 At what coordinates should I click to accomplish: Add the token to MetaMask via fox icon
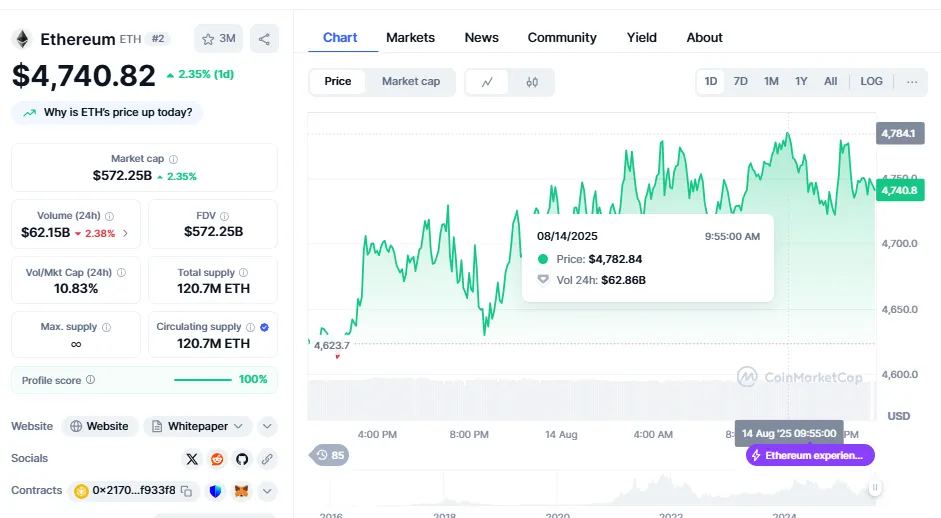coord(242,491)
